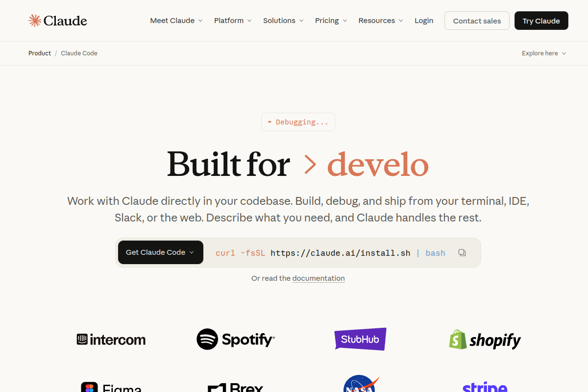588x392 pixels.
Task: Open the Platform dropdown menu
Action: click(x=233, y=21)
